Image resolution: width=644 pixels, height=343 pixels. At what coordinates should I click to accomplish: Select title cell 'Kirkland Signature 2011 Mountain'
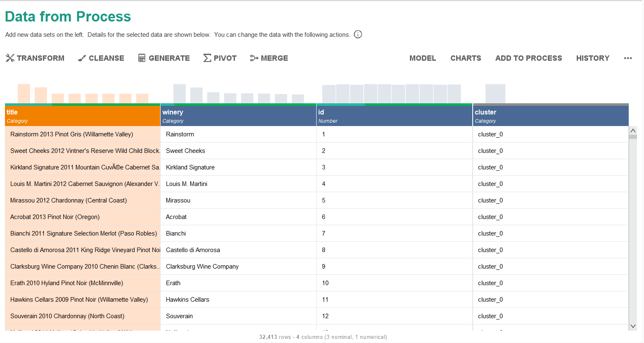click(83, 167)
